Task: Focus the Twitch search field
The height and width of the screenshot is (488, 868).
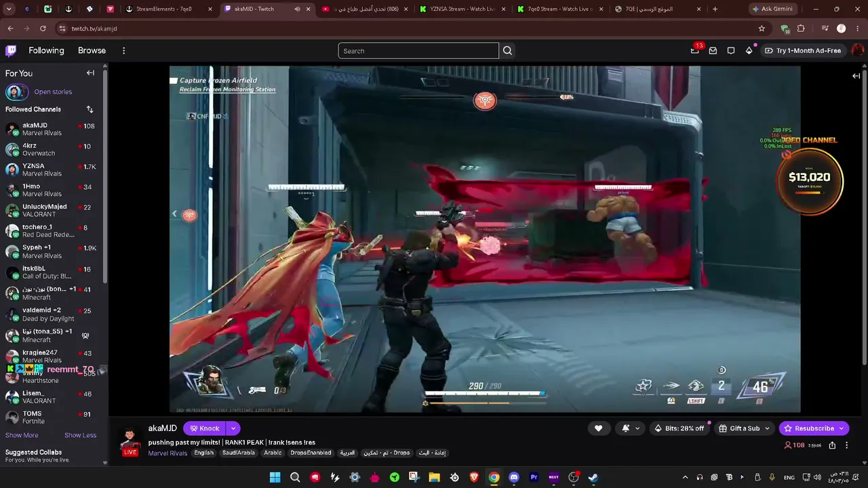Action: tap(418, 51)
